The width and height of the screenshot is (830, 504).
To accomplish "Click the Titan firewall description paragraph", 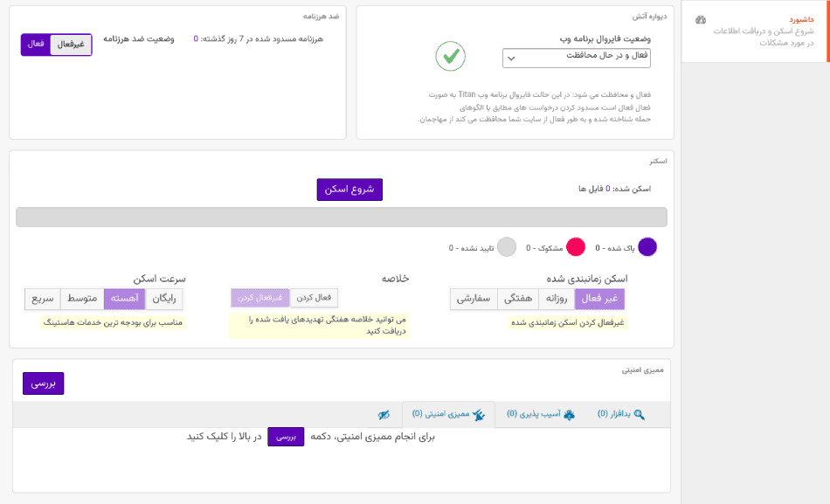I will tap(535, 107).
